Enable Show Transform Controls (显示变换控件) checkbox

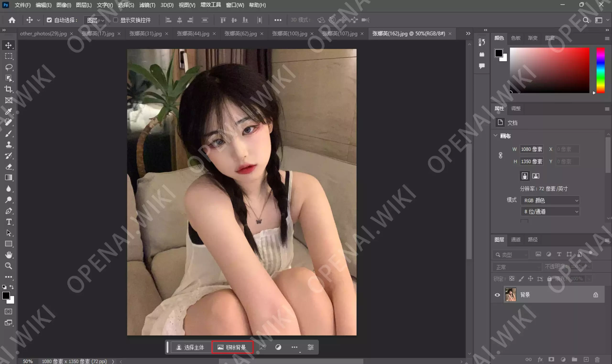point(115,20)
